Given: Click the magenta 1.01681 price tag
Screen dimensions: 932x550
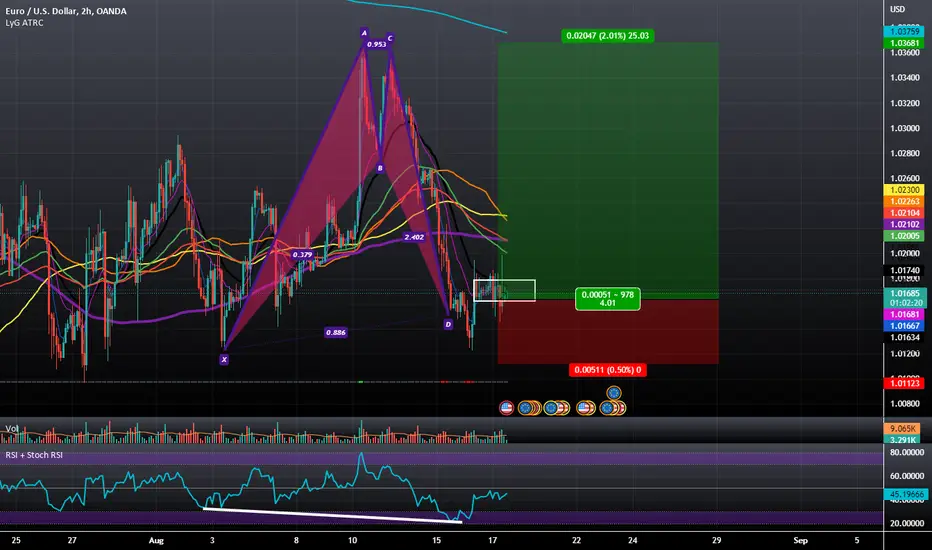Looking at the screenshot, I should tap(904, 315).
